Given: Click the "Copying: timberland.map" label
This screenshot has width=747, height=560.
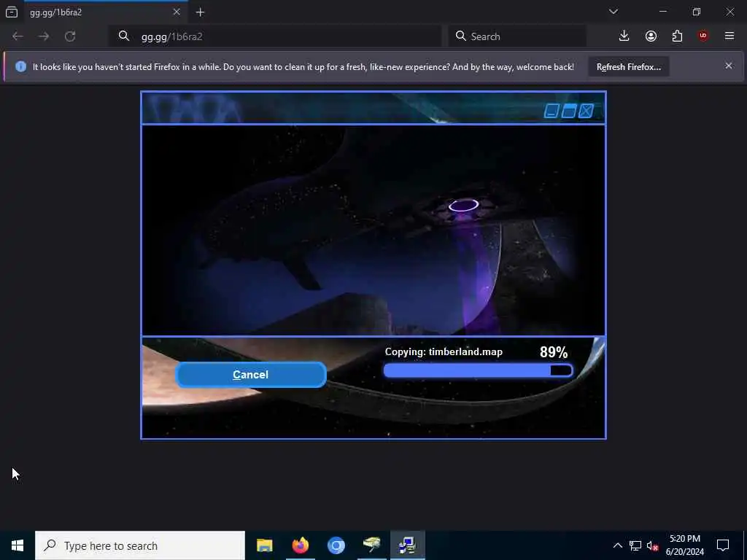Looking at the screenshot, I should [x=444, y=352].
